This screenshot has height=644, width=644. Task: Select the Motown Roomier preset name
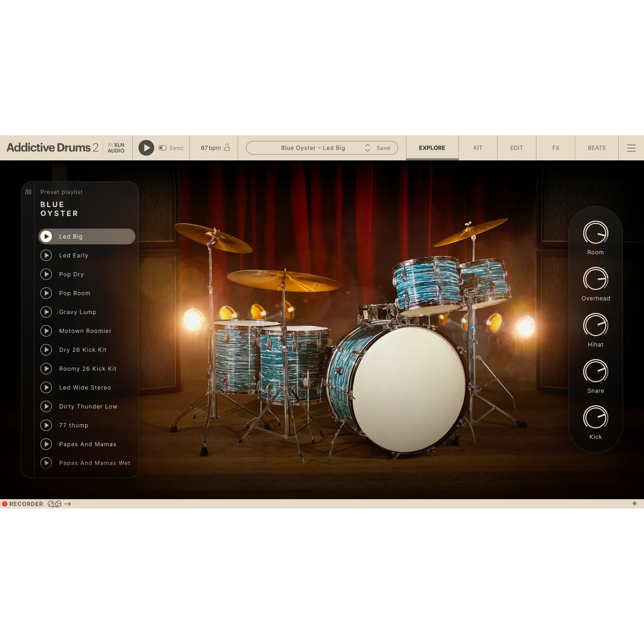(86, 331)
